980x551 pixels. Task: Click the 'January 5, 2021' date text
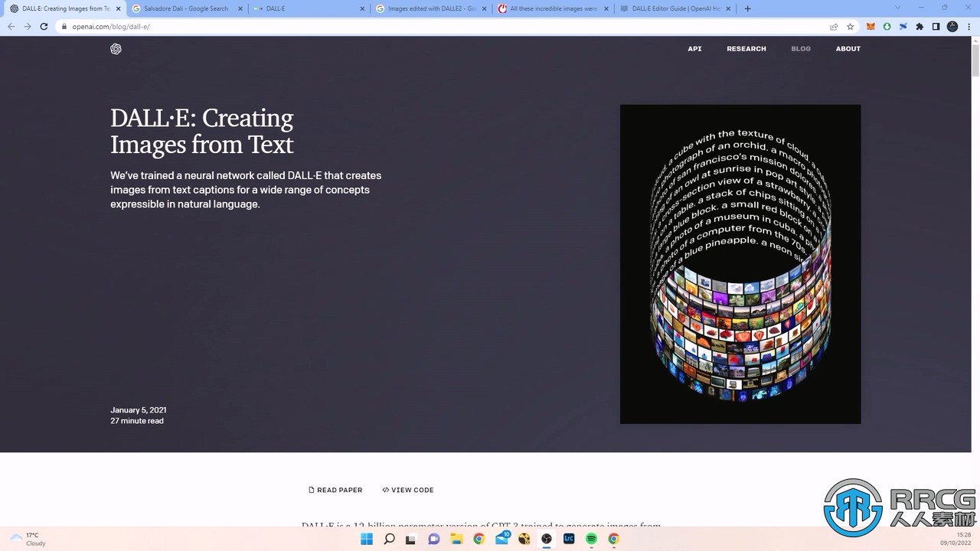click(139, 410)
